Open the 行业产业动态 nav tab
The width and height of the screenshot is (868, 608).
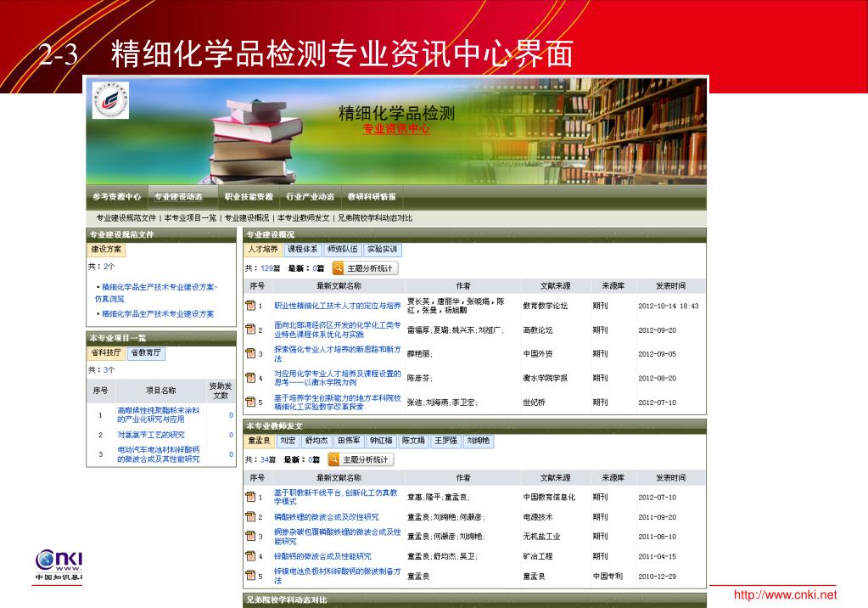point(310,197)
